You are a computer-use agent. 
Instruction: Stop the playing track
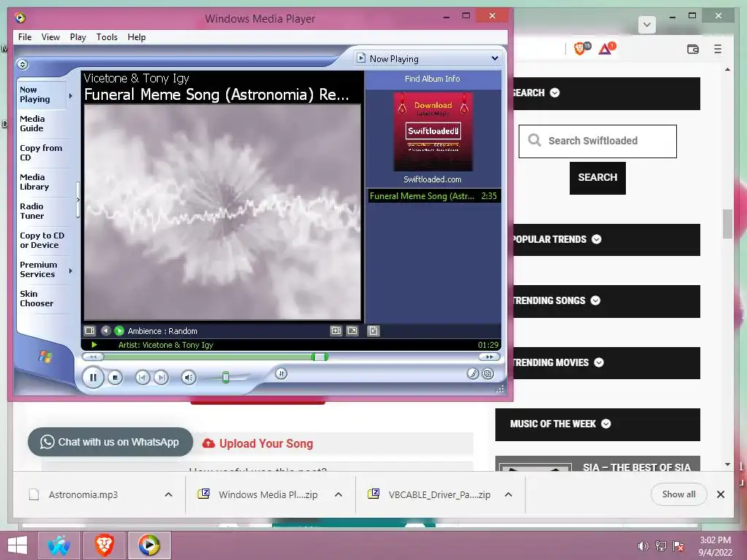pos(115,378)
